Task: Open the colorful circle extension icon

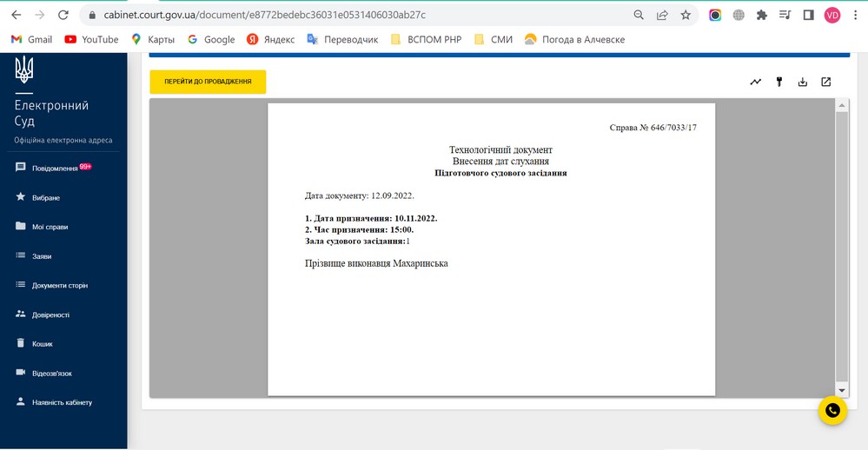Action: point(715,15)
